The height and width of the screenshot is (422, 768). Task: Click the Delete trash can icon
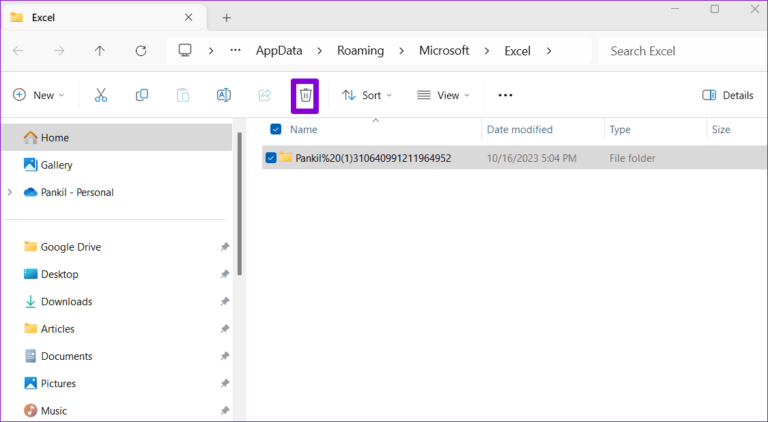(x=305, y=95)
